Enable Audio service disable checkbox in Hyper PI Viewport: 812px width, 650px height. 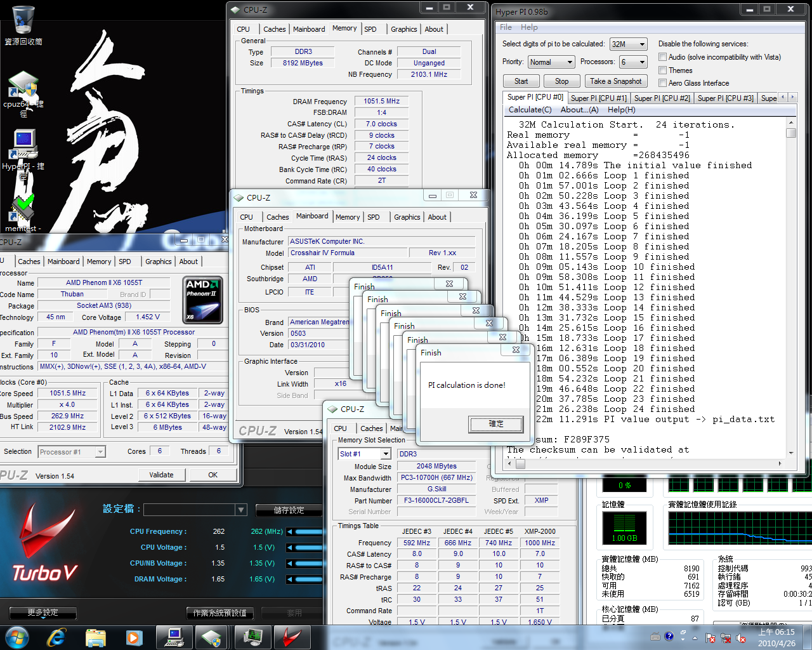click(x=662, y=57)
